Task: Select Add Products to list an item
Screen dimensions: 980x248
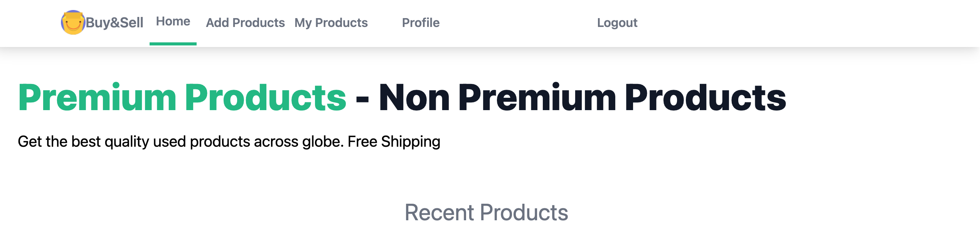Action: coord(246,23)
